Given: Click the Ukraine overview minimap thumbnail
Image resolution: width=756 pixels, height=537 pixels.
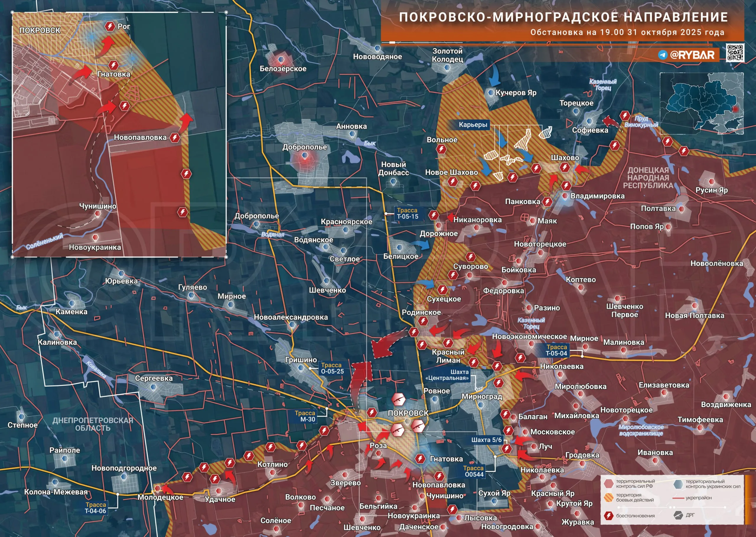Looking at the screenshot, I should 701,103.
